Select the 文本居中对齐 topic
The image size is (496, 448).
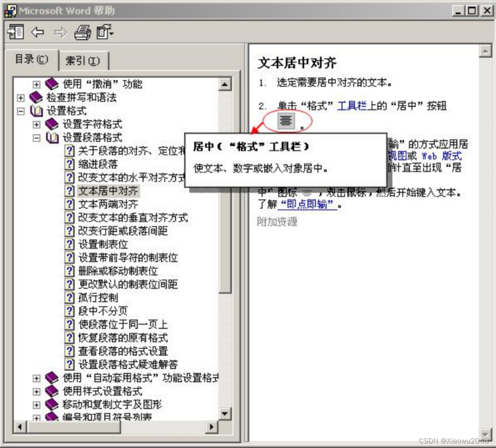pyautogui.click(x=108, y=191)
